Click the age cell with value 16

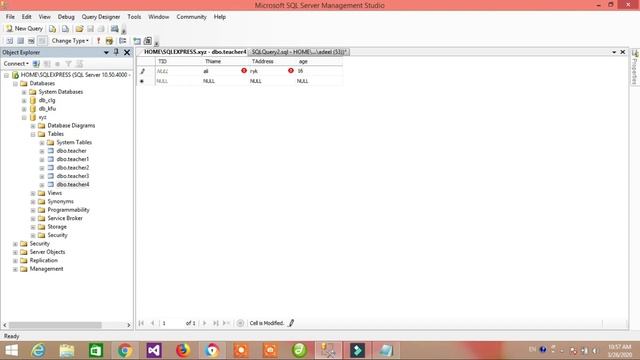(x=319, y=71)
